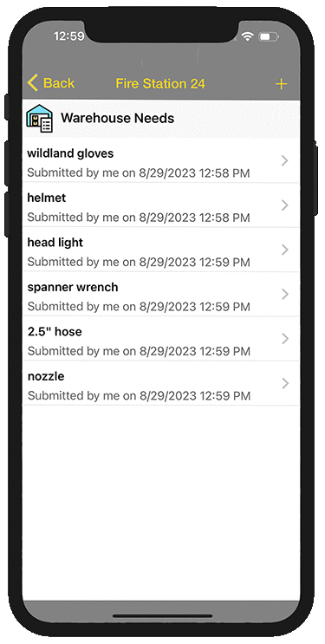Select the helmet list item
This screenshot has width=325, height=644.
[160, 205]
